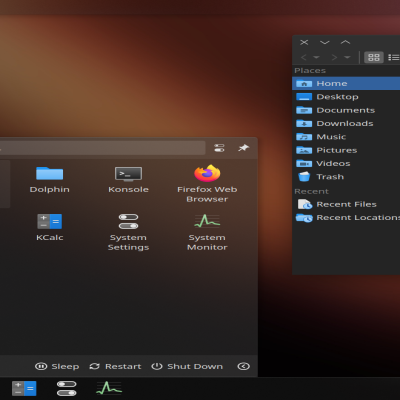Screen dimensions: 400x400
Task: Open launcher configure settings icon
Action: tap(219, 148)
